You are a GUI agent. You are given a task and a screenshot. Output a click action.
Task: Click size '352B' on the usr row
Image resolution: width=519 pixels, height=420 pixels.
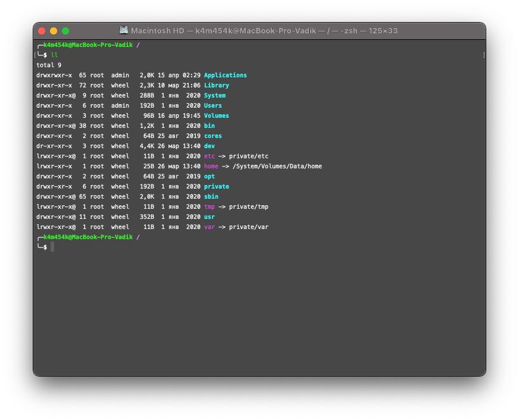146,217
